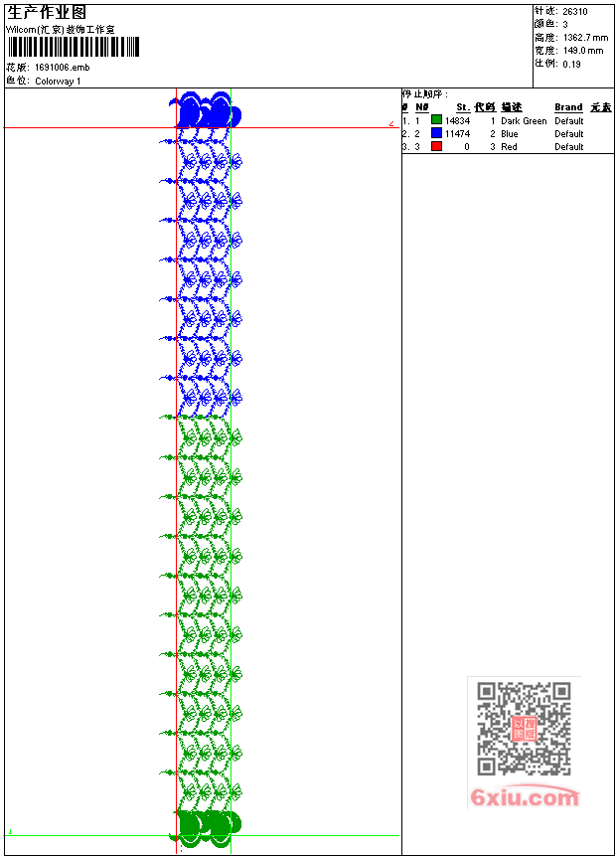Click the 元素 column header

point(601,107)
